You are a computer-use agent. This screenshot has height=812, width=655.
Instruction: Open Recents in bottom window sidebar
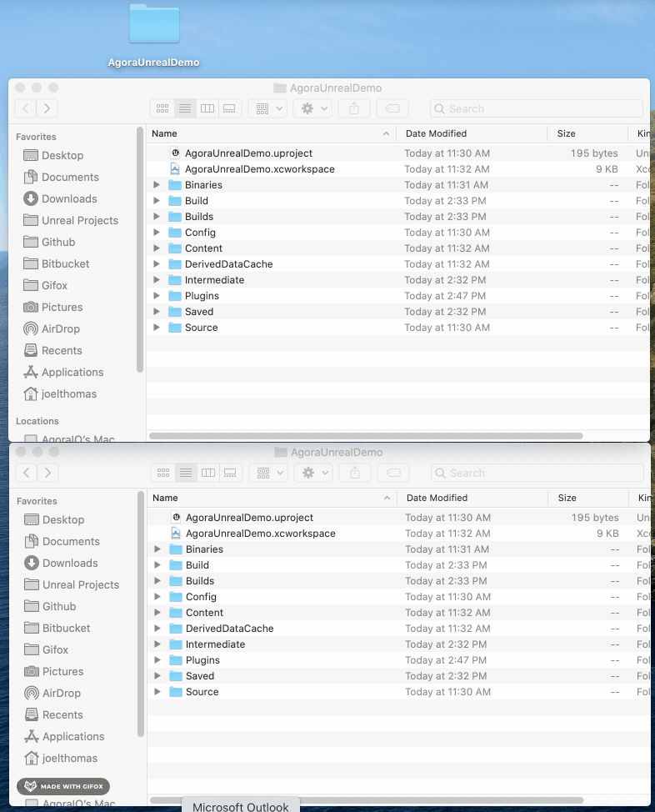(x=53, y=715)
